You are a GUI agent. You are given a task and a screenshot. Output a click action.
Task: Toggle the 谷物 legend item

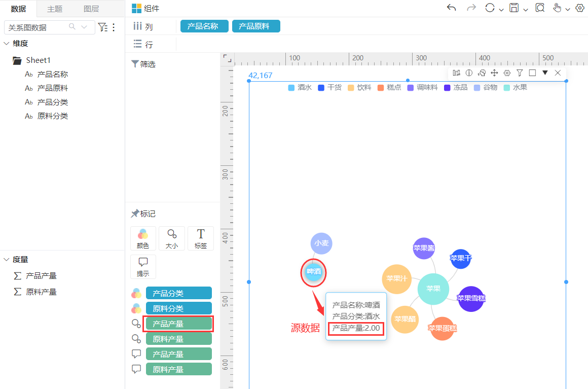(x=486, y=87)
